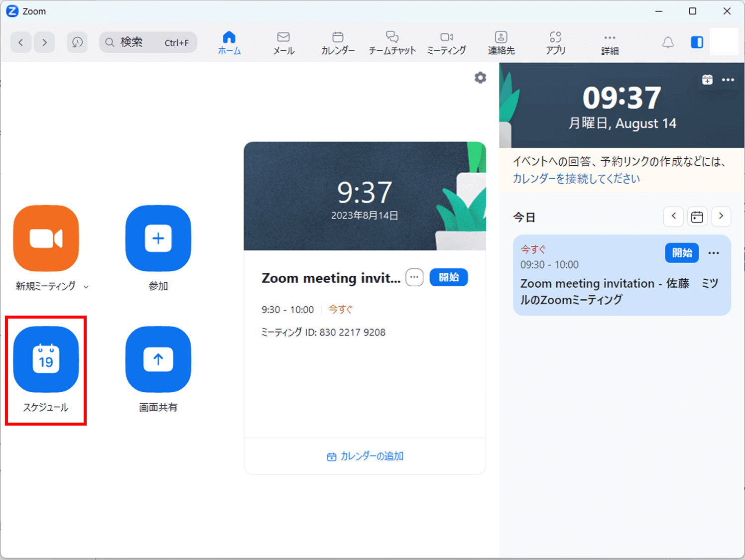Go to the ホーム tab
This screenshot has height=560, width=745.
point(229,43)
